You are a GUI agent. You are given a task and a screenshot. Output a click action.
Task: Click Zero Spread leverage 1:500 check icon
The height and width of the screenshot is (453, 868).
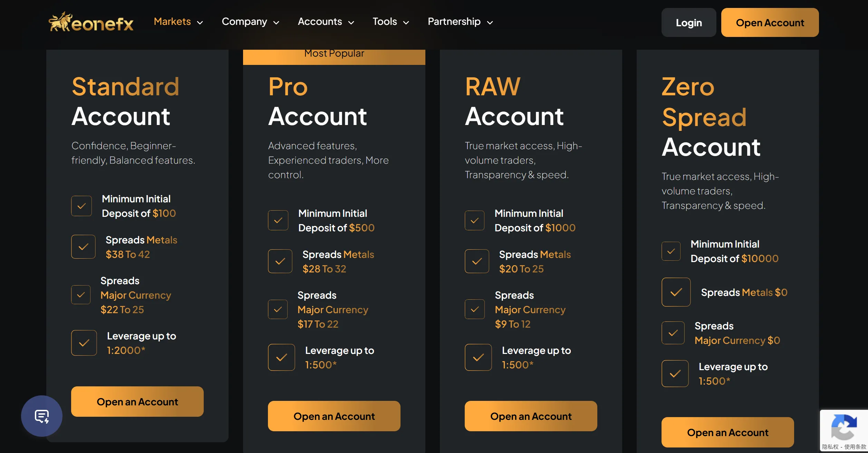(x=675, y=374)
